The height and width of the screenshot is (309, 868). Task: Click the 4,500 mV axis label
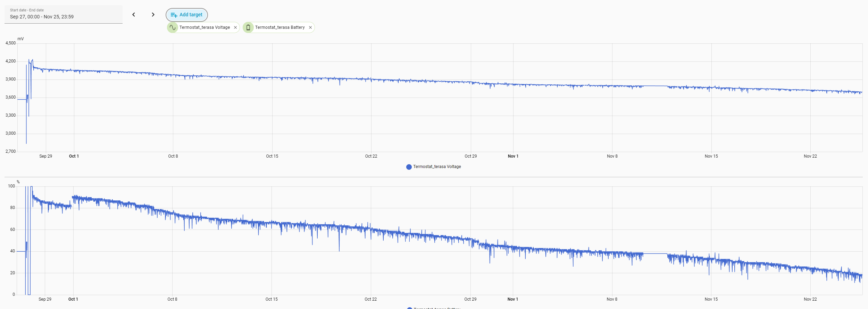pos(10,43)
